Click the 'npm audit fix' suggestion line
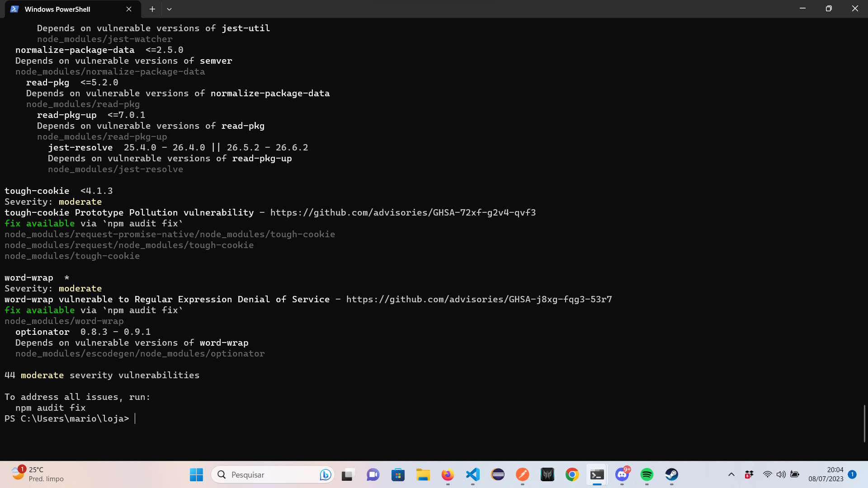The width and height of the screenshot is (868, 488). pyautogui.click(x=51, y=408)
